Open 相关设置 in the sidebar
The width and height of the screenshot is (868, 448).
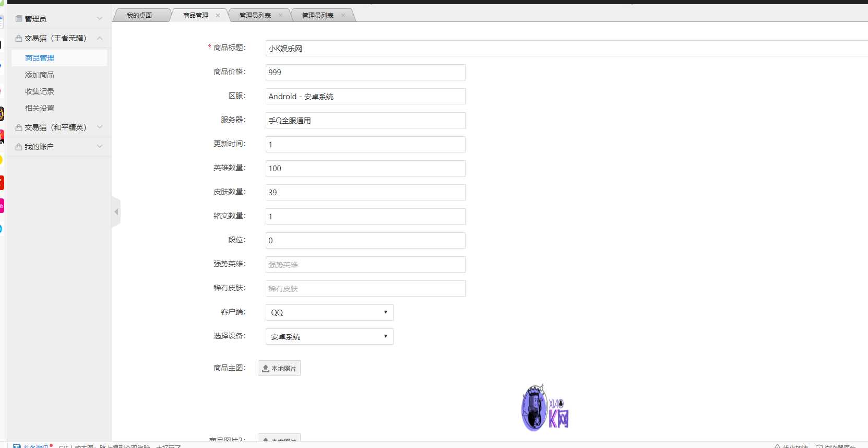point(40,108)
